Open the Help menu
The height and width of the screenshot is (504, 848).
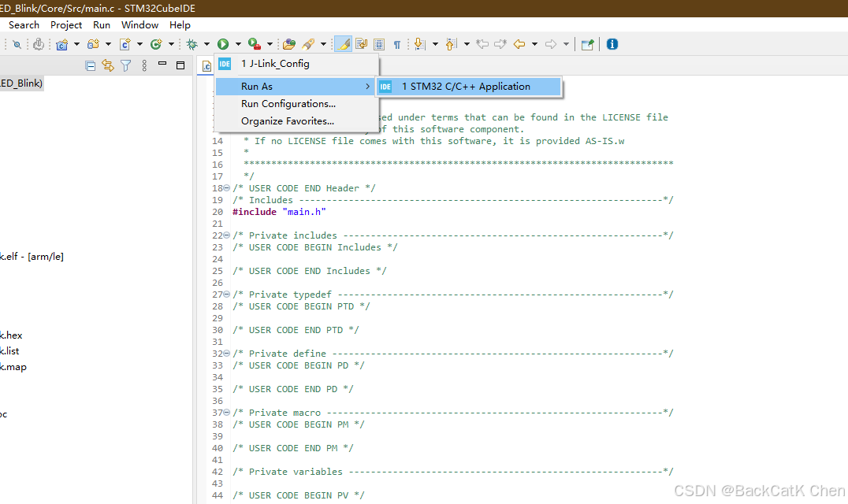(x=180, y=25)
